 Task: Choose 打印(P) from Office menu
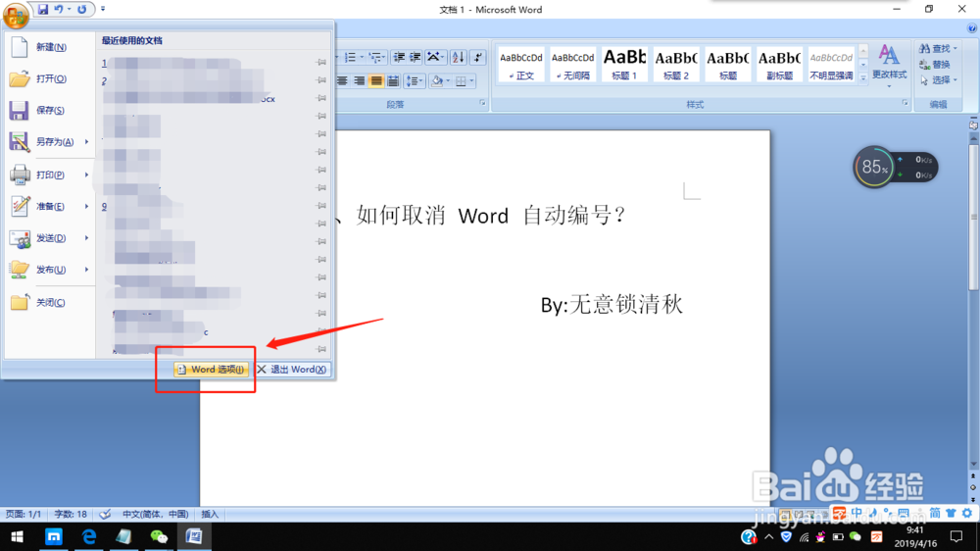(49, 175)
